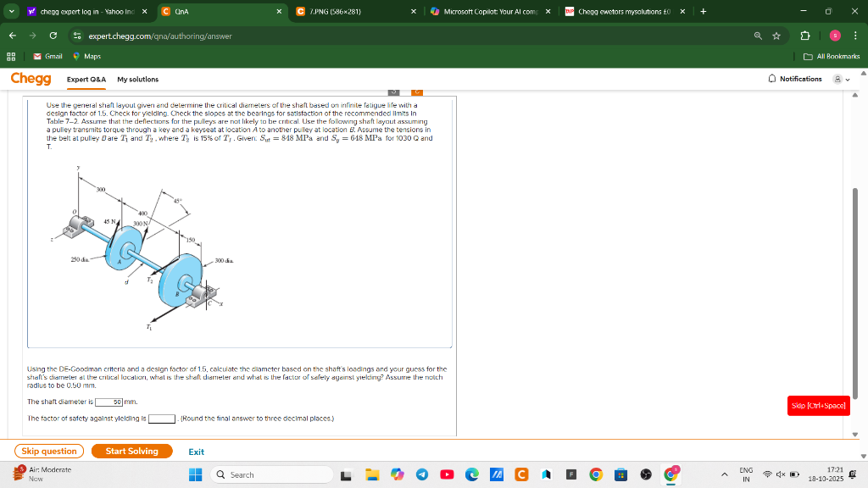Switch to QnA tab
This screenshot has height=488, width=868.
click(223, 11)
